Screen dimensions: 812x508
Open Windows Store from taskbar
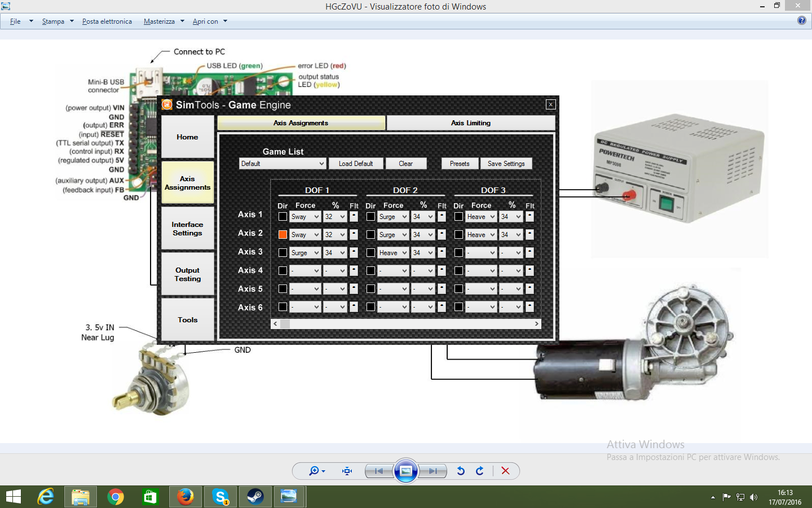[150, 497]
